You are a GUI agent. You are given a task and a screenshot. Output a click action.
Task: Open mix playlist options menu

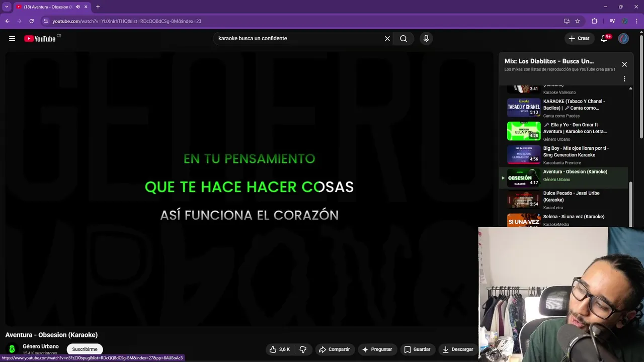624,79
